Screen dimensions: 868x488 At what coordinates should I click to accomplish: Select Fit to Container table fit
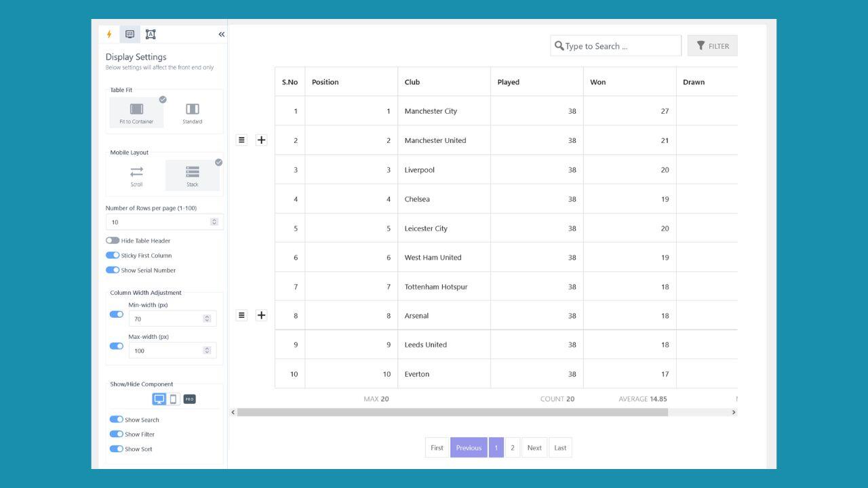click(136, 113)
